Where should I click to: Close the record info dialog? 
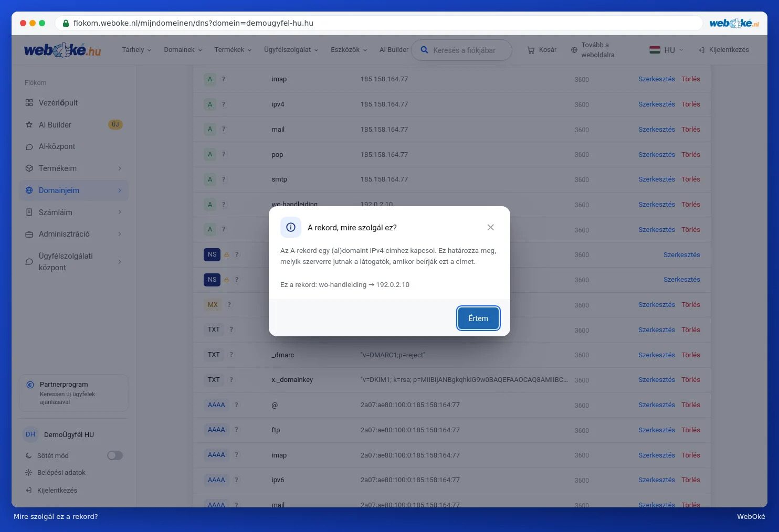[x=490, y=227]
